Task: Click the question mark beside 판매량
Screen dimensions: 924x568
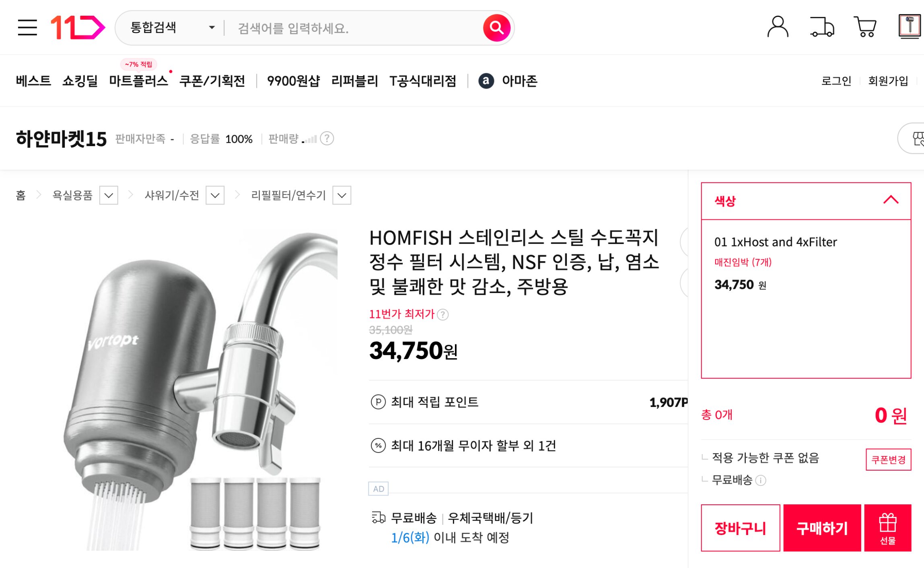Action: 327,139
